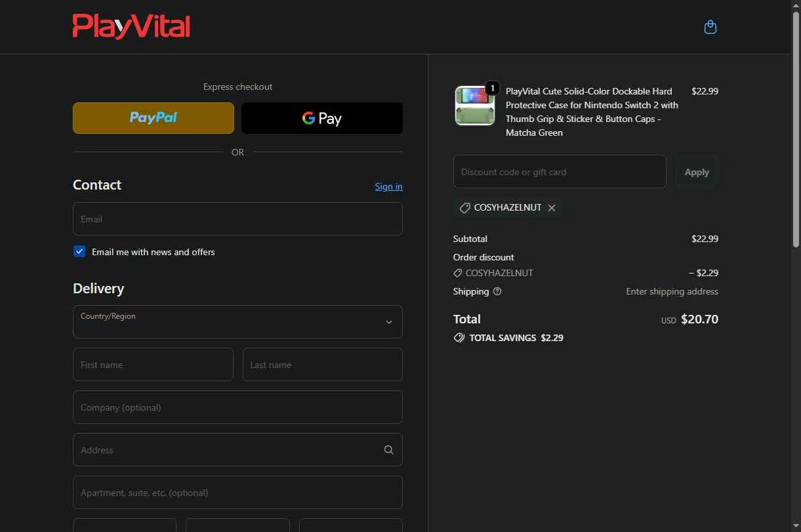
Task: Expand the Country/Region dropdown
Action: (x=237, y=321)
